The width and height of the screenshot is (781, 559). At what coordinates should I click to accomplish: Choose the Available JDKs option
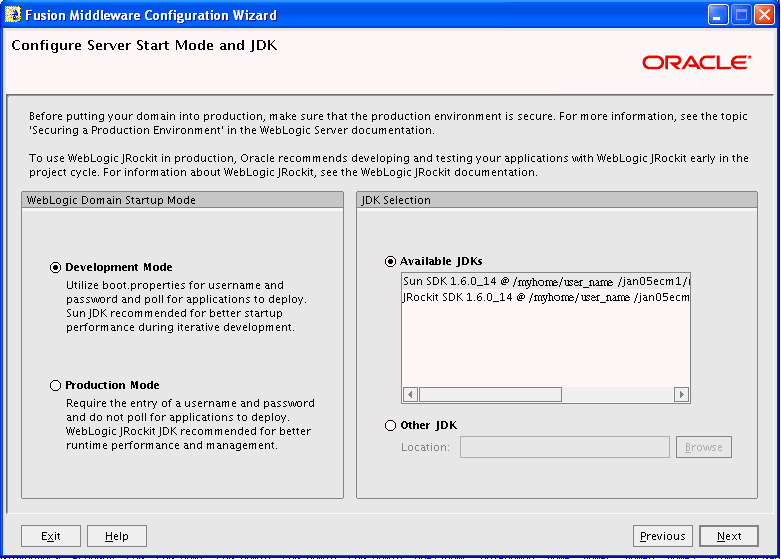point(390,262)
